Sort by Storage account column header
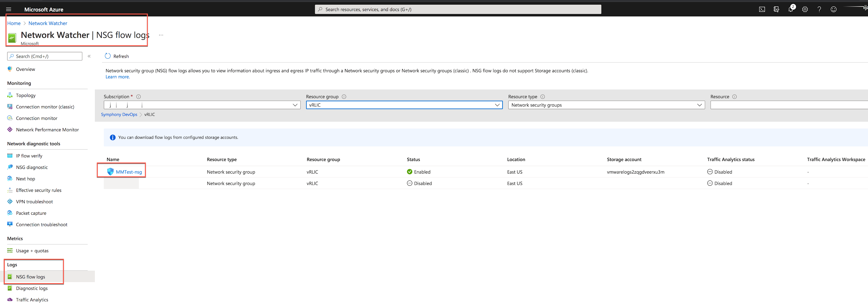Image resolution: width=868 pixels, height=305 pixels. 624,159
